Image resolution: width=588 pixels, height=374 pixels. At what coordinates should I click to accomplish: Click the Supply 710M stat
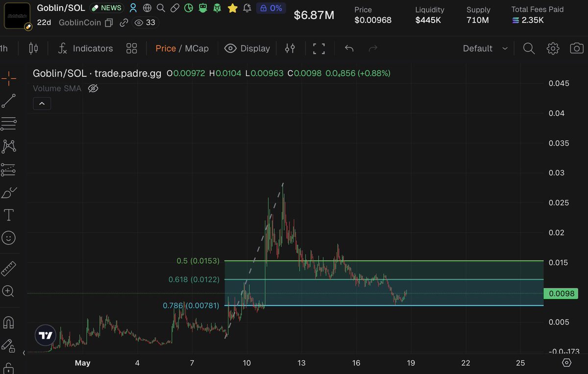[x=478, y=15]
